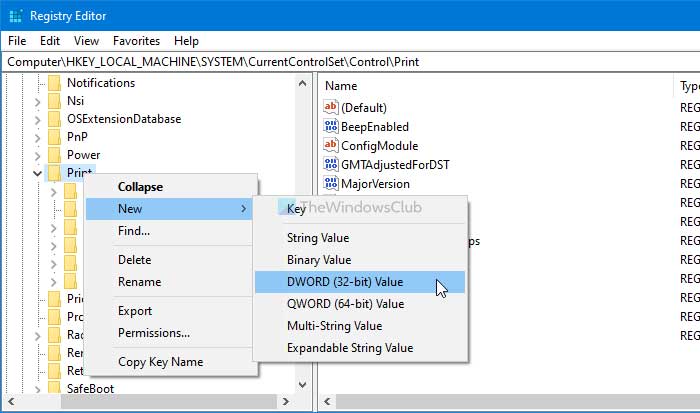The height and width of the screenshot is (413, 700).
Task: Click the Notifications folder icon
Action: click(x=54, y=83)
